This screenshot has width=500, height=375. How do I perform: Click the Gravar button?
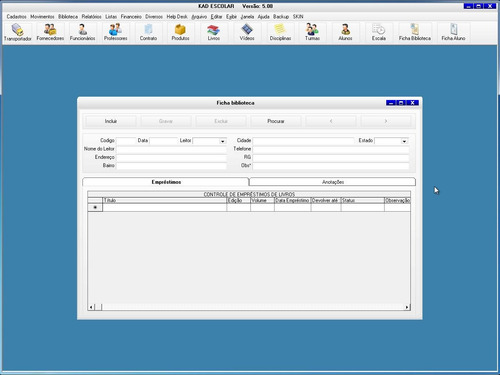tap(166, 121)
